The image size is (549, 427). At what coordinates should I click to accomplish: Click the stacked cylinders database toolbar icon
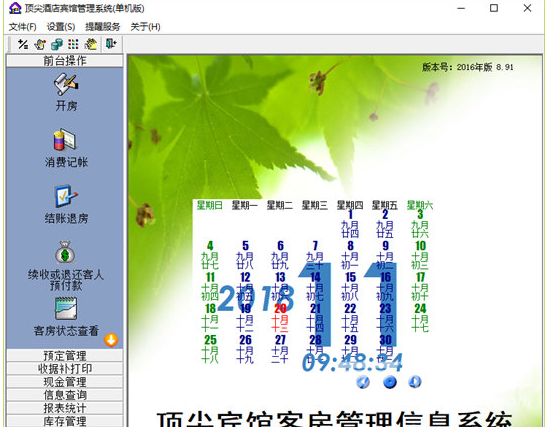click(57, 44)
